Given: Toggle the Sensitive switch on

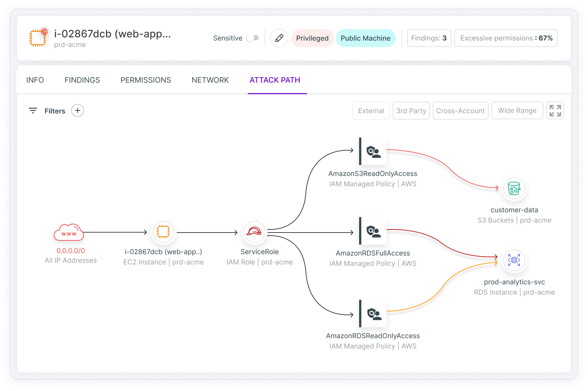Looking at the screenshot, I should tap(253, 38).
